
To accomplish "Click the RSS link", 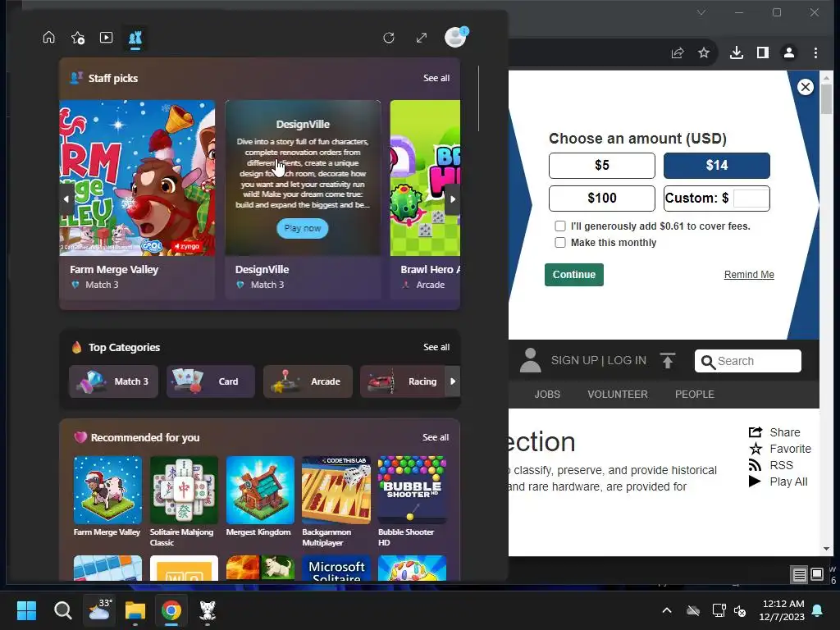I will coord(771,465).
